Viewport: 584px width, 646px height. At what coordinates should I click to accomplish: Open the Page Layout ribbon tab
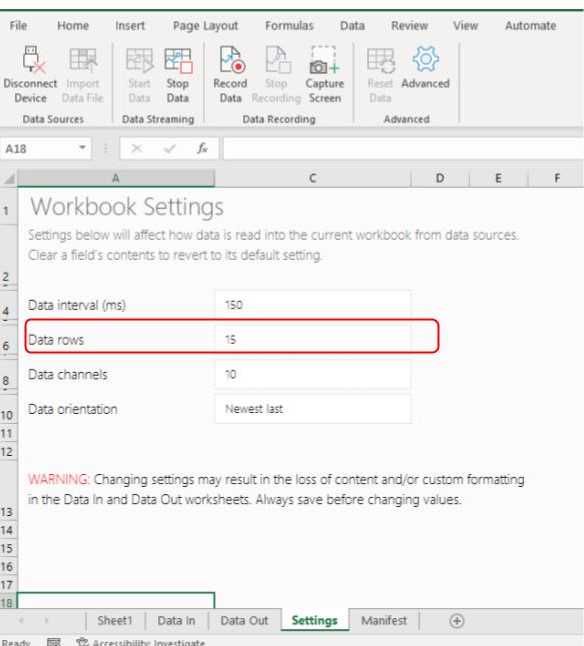pyautogui.click(x=205, y=26)
